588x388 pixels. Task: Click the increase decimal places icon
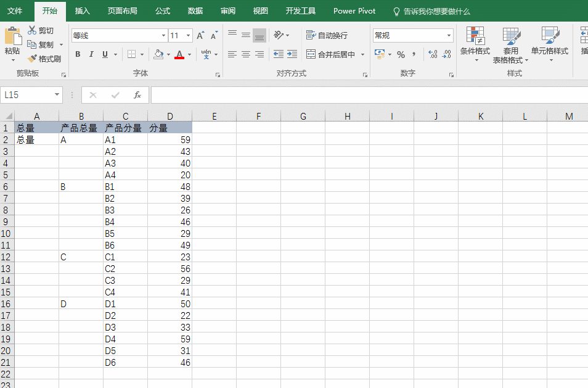click(x=433, y=55)
